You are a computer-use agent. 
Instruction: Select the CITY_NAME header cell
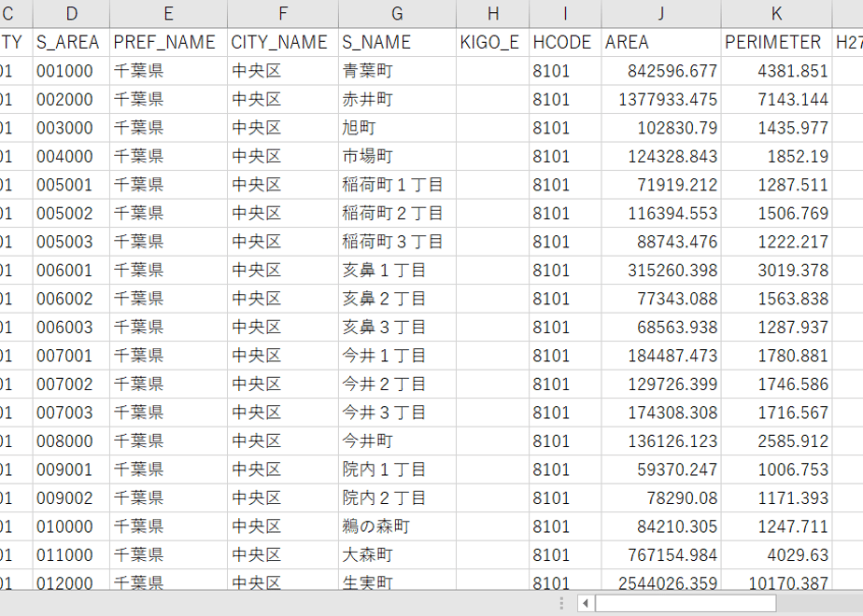tap(283, 42)
